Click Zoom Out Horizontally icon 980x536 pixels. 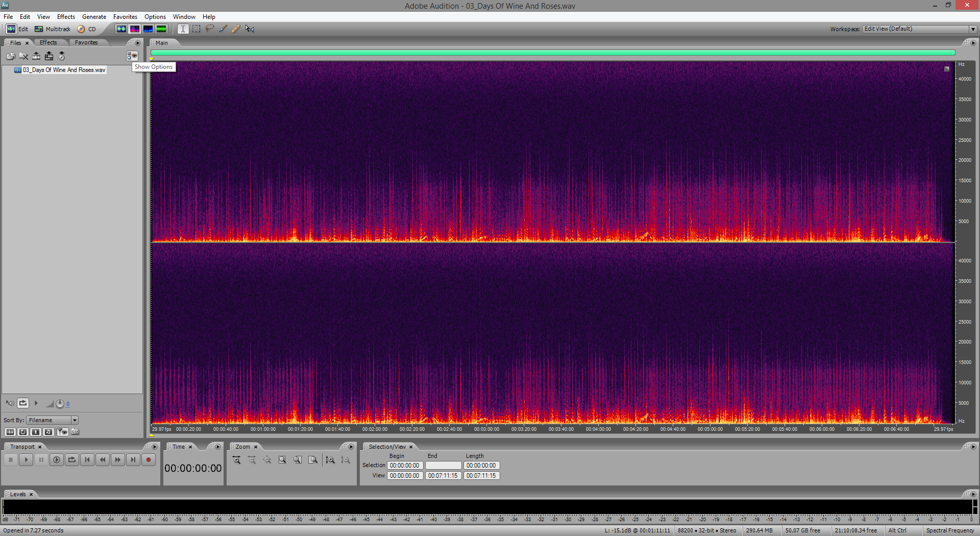(252, 460)
